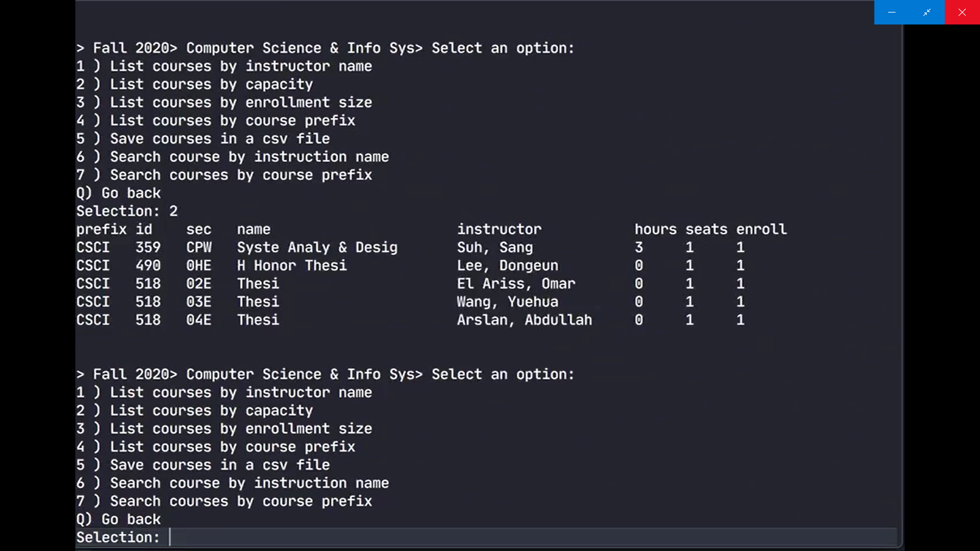Click instructor 'Wang, Yuehua'

pos(507,302)
